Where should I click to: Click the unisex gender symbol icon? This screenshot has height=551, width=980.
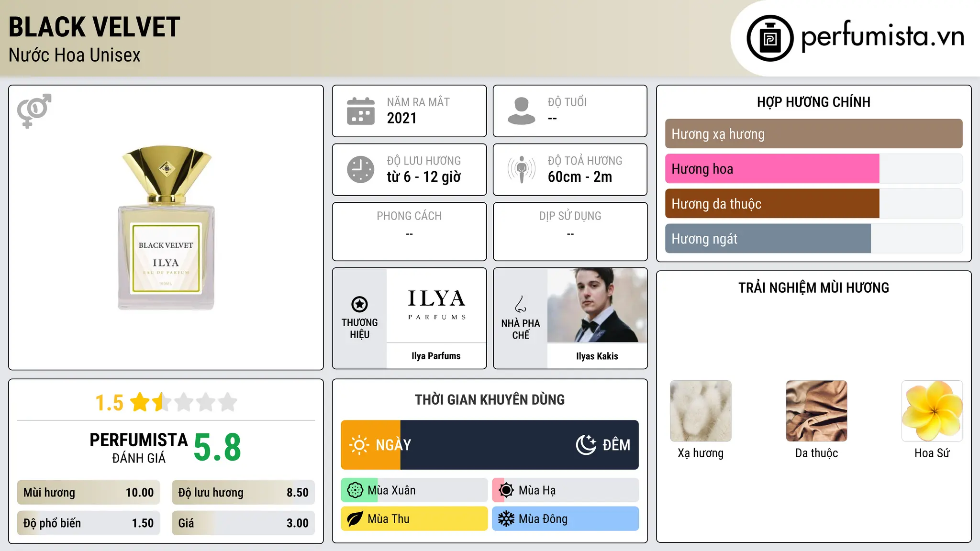pos(34,110)
